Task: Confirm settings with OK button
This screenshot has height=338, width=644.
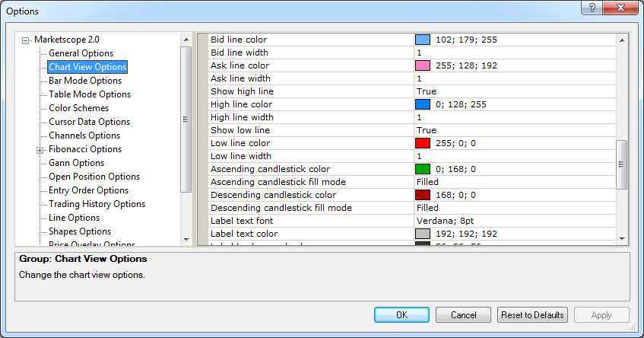Action: 401,315
